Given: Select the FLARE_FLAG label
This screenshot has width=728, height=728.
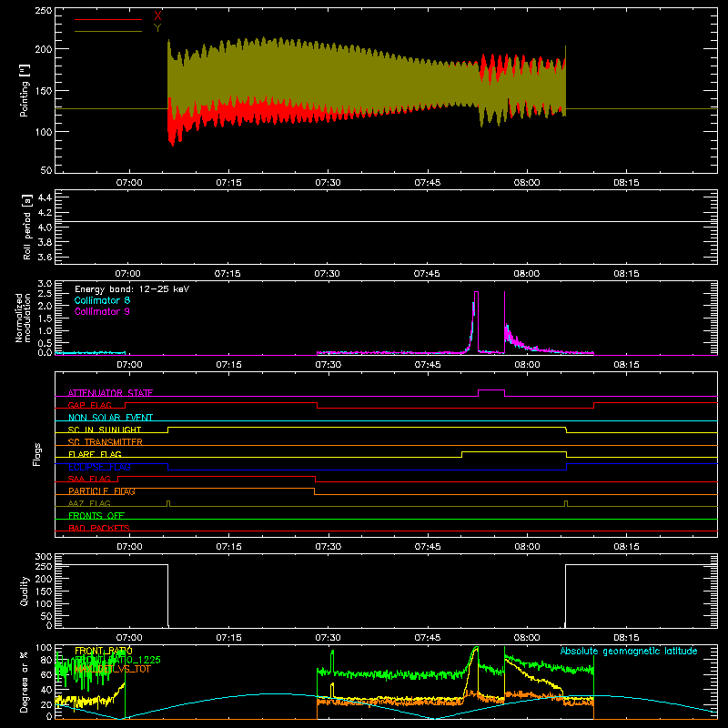Looking at the screenshot, I should [x=95, y=454].
